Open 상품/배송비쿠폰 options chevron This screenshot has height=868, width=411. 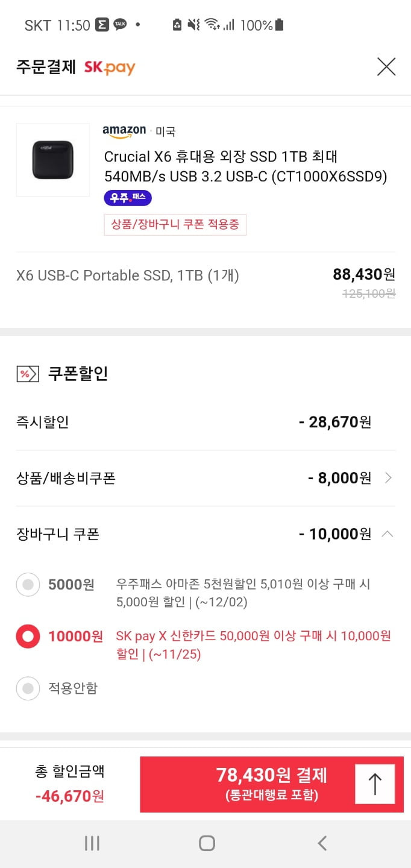coord(388,478)
